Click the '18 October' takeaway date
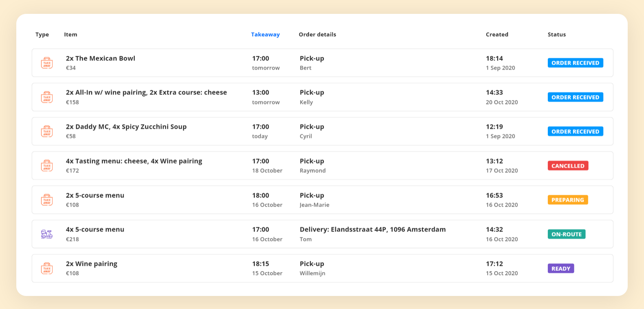 click(x=267, y=171)
